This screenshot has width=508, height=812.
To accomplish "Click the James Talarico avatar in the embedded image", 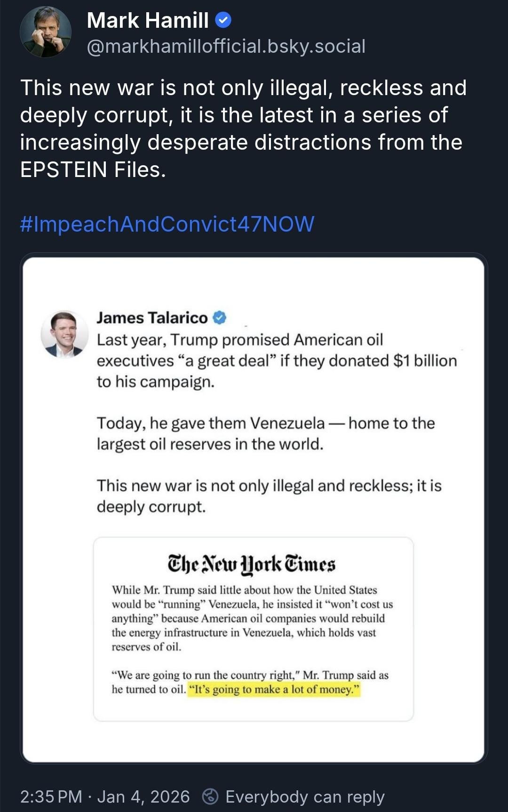I will [x=64, y=334].
